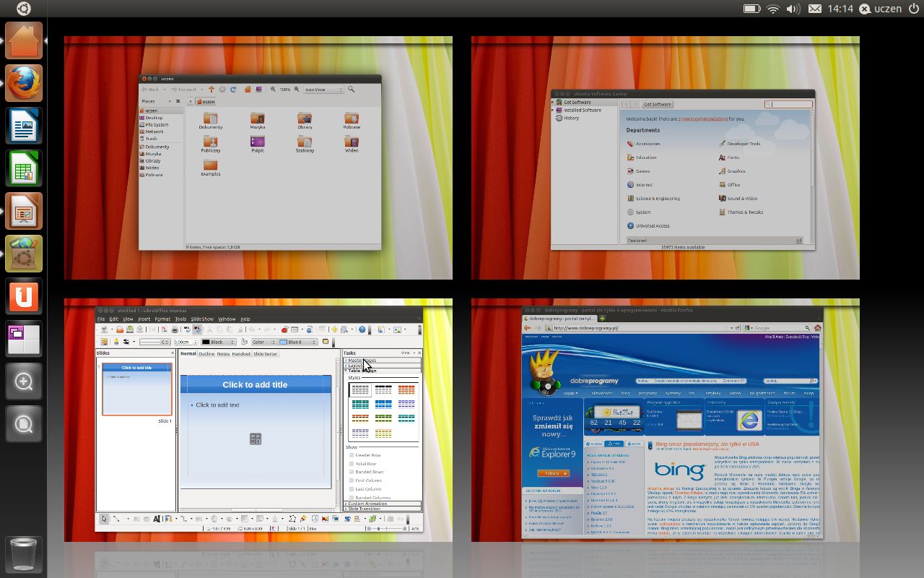Image resolution: width=924 pixels, height=578 pixels.
Task: Select the blue table style swatch in Impress
Action: (x=383, y=404)
